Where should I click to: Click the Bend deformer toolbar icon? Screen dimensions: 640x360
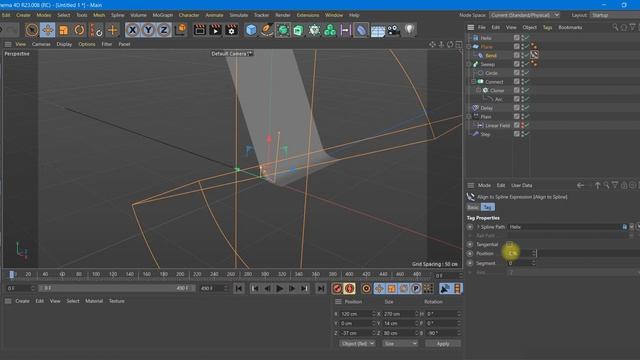coord(361,30)
